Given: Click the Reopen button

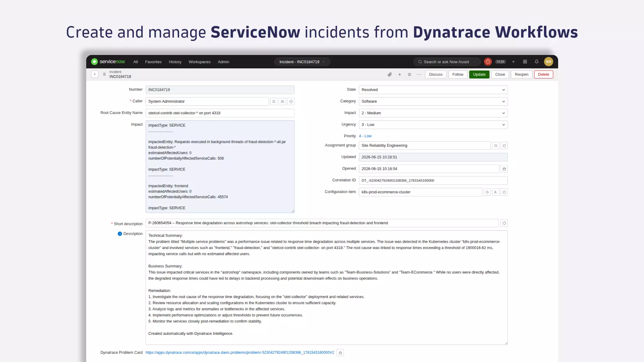Looking at the screenshot, I should point(522,74).
